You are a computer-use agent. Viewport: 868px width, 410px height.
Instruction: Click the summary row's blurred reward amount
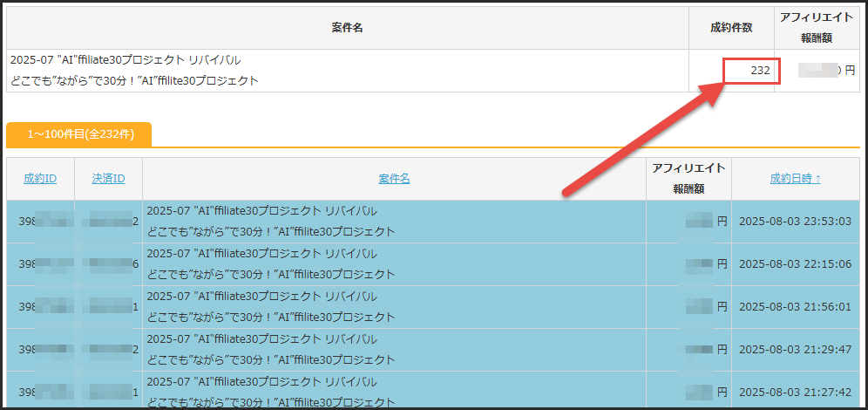pos(817,71)
